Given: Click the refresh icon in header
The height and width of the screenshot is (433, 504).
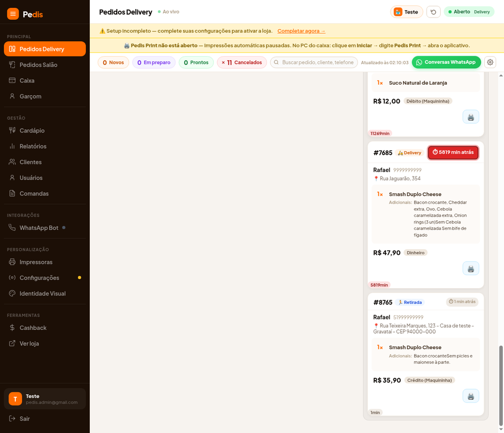Looking at the screenshot, I should [x=433, y=12].
